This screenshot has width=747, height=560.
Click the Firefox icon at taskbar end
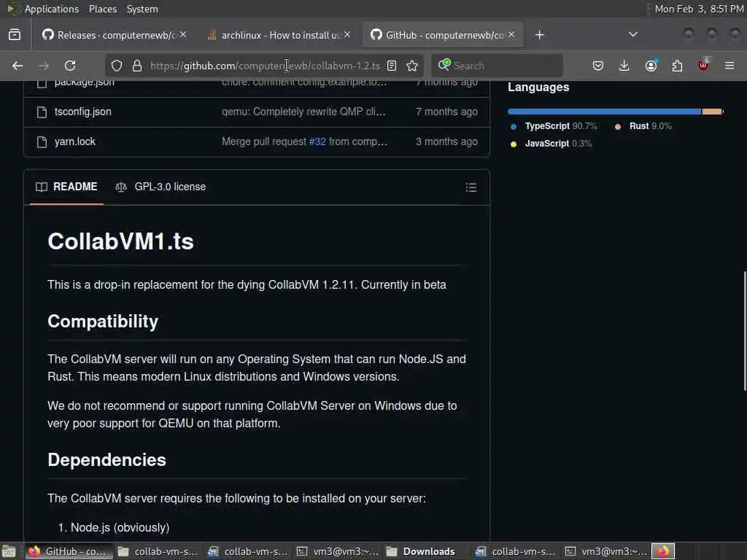(x=663, y=551)
